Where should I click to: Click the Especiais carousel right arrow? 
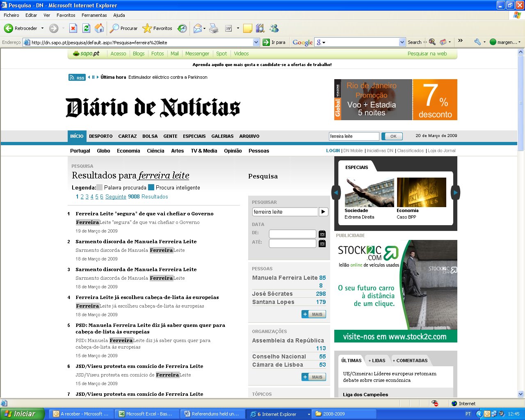[x=455, y=192]
